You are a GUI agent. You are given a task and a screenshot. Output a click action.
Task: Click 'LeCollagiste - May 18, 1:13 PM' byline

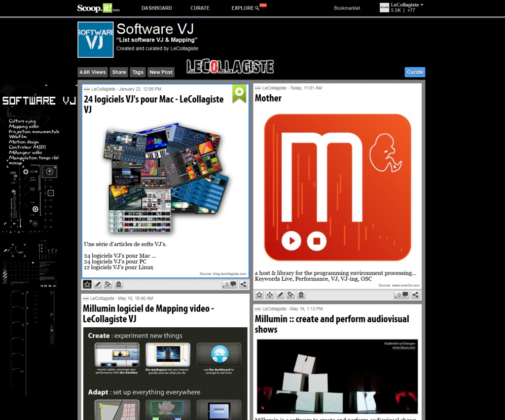tap(292, 309)
